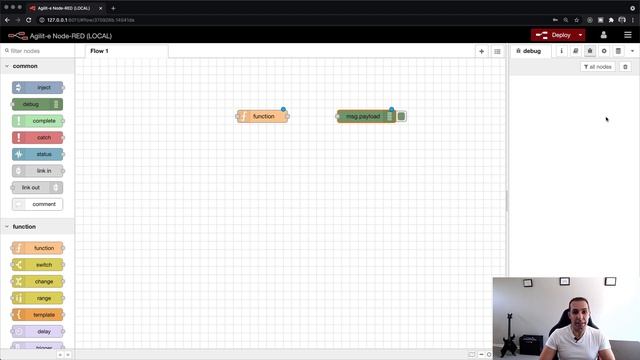Select the template node in palette
The width and height of the screenshot is (640, 360).
[38, 315]
